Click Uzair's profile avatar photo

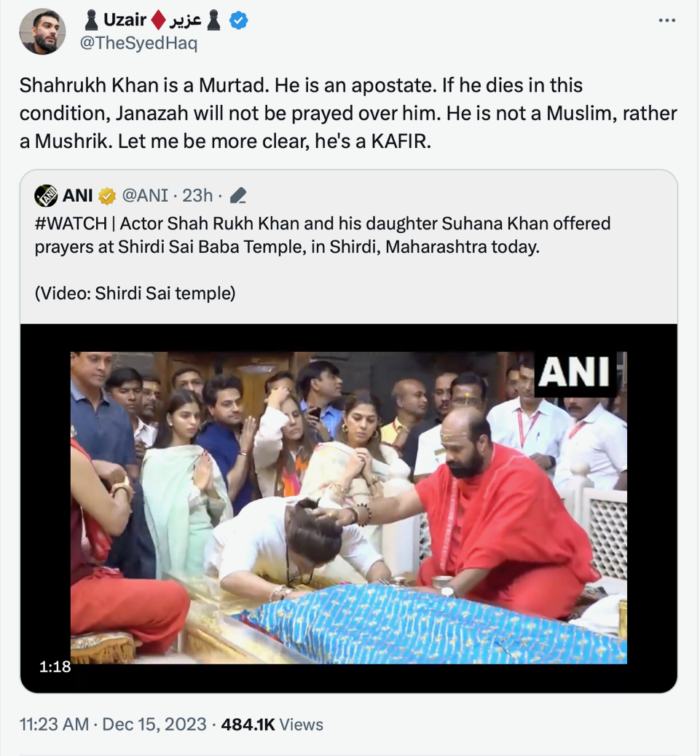click(42, 31)
